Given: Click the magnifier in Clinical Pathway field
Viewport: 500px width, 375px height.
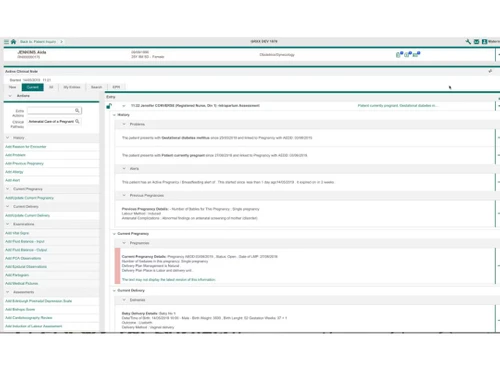Looking at the screenshot, I should pos(77,121).
